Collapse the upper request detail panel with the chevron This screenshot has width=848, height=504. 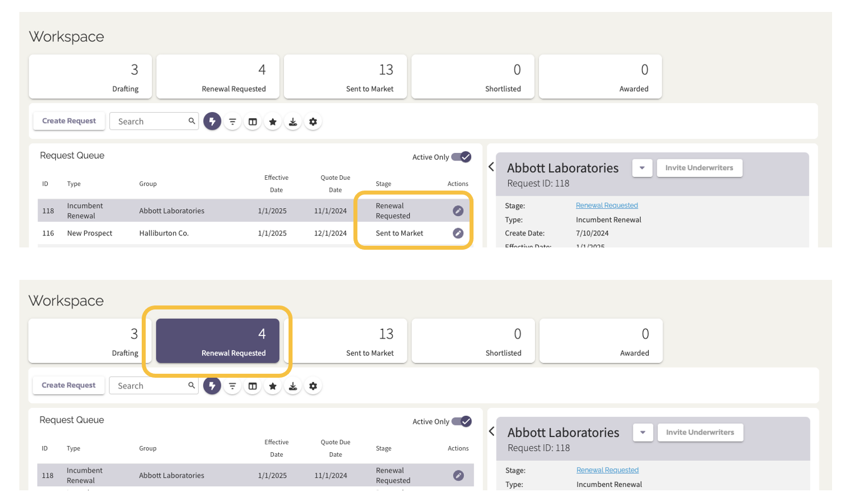click(491, 167)
